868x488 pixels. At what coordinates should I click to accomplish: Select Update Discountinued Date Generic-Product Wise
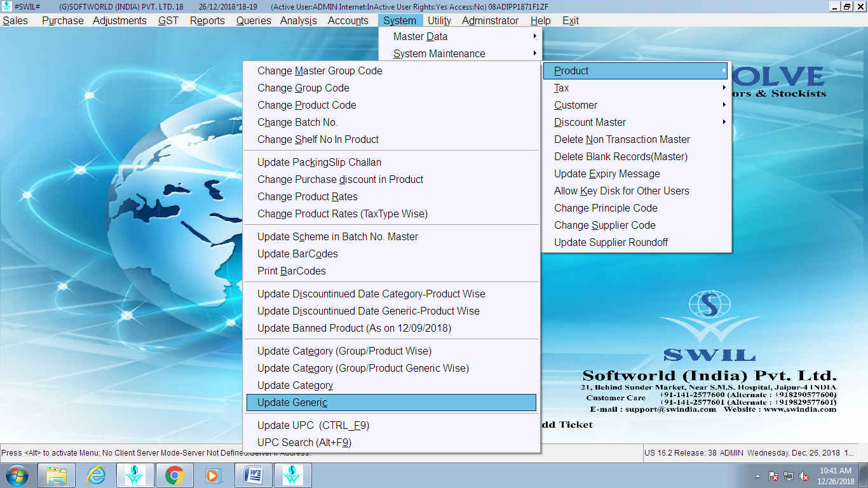pyautogui.click(x=391, y=311)
